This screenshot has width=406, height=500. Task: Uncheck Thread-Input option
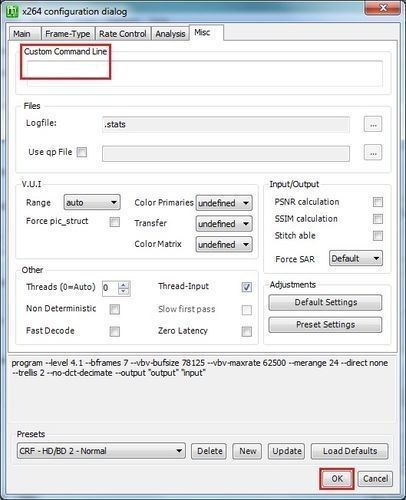pos(247,287)
